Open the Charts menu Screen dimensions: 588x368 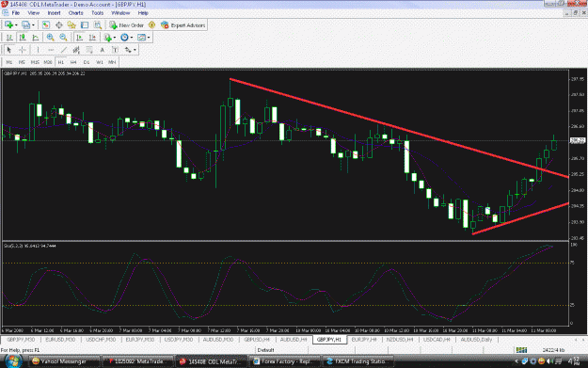[76, 13]
